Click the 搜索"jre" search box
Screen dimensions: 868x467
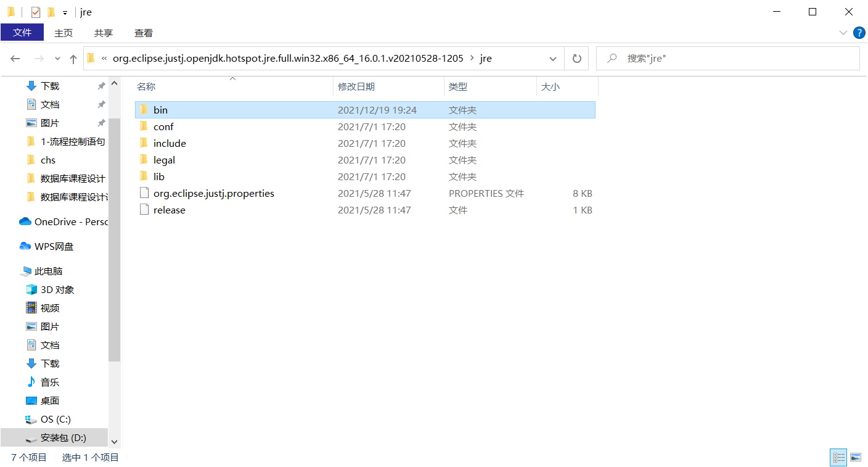[727, 59]
